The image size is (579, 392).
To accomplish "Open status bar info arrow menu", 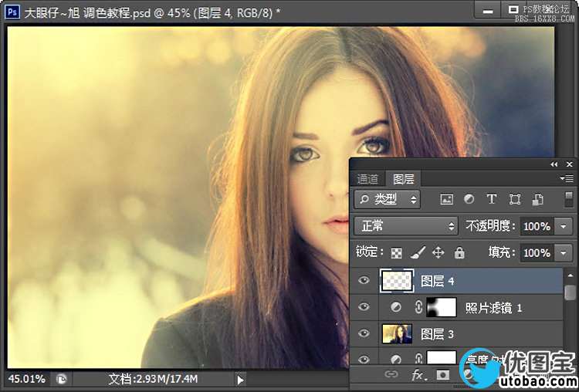I will [x=240, y=380].
